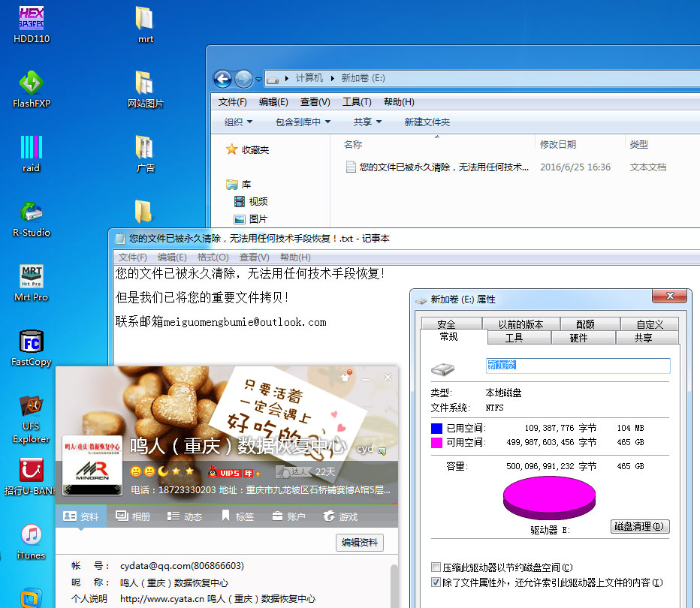Expand the 组织 dropdown in Explorer toolbar
This screenshot has width=700, height=608.
[x=239, y=122]
